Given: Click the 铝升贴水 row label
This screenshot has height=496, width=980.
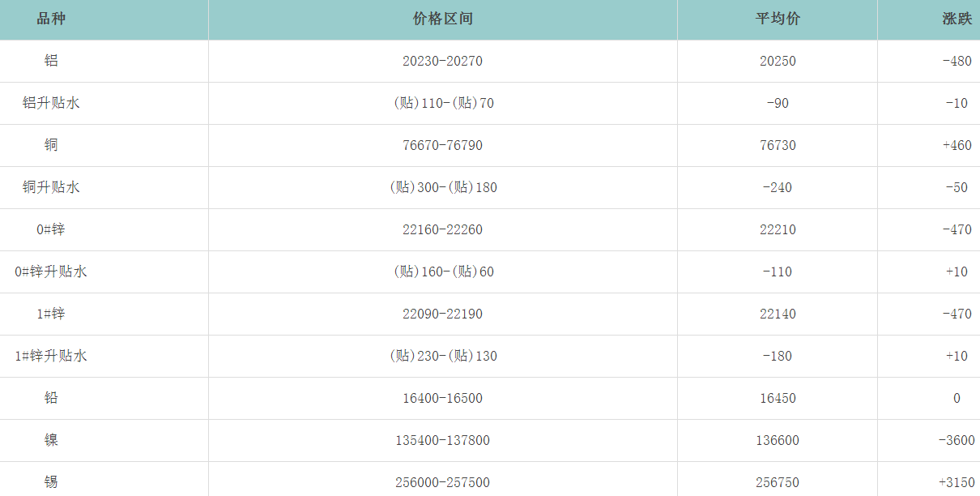Looking at the screenshot, I should click(x=51, y=103).
